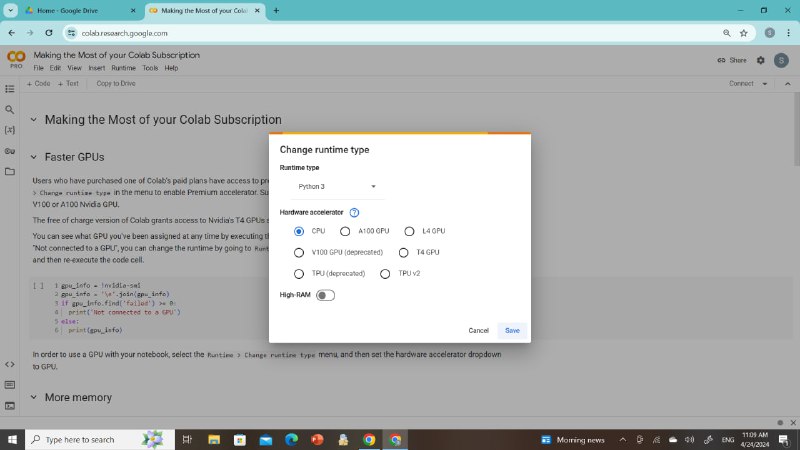800x450 pixels.
Task: Open the Connect dropdown arrow
Action: pyautogui.click(x=765, y=84)
